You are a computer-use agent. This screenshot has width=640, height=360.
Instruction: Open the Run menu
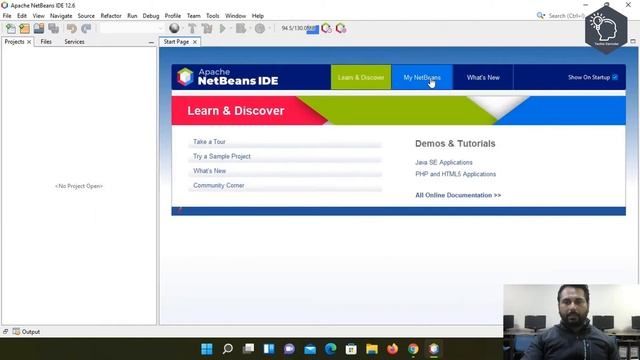tap(132, 16)
